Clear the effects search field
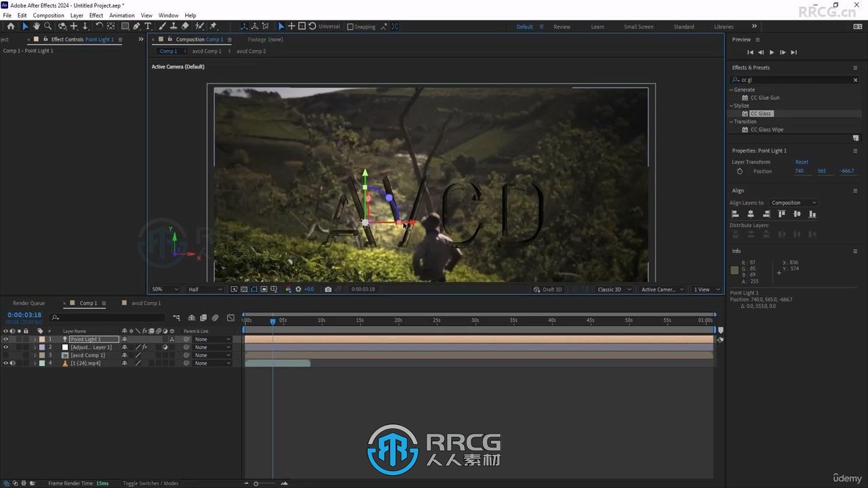 coord(855,80)
